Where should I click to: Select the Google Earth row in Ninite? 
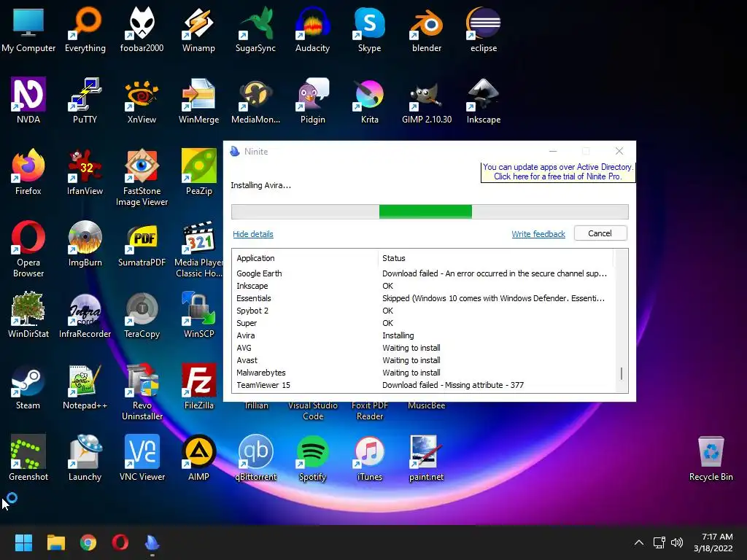[423, 273]
